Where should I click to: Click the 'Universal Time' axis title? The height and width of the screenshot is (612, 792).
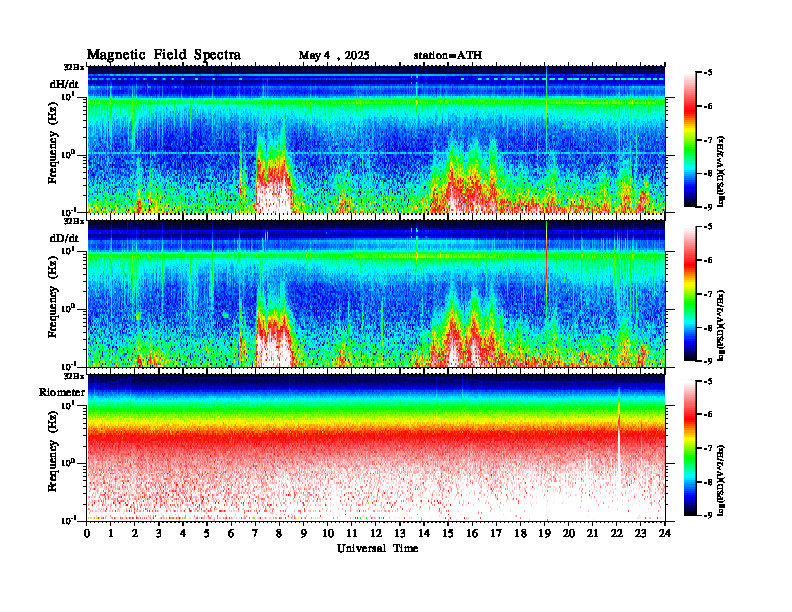coord(377,548)
